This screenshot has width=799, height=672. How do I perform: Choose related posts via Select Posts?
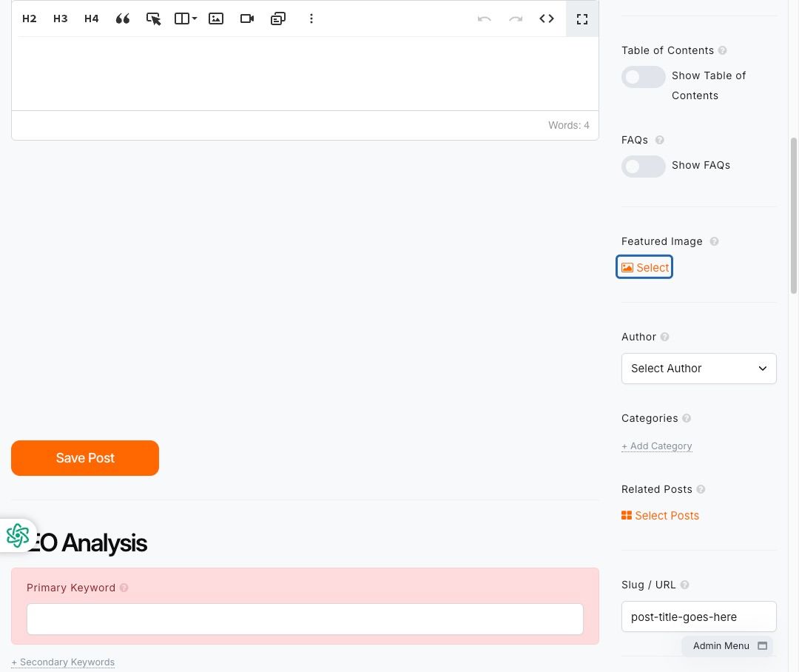661,516
